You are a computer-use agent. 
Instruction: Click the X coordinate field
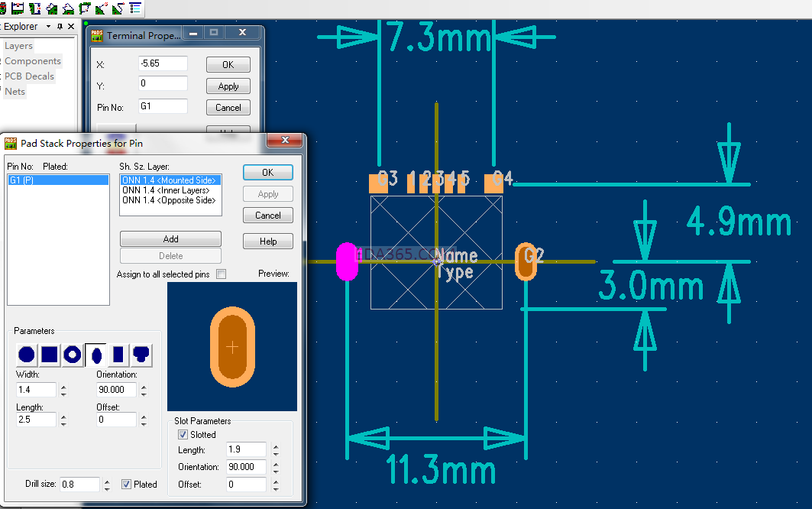point(163,63)
